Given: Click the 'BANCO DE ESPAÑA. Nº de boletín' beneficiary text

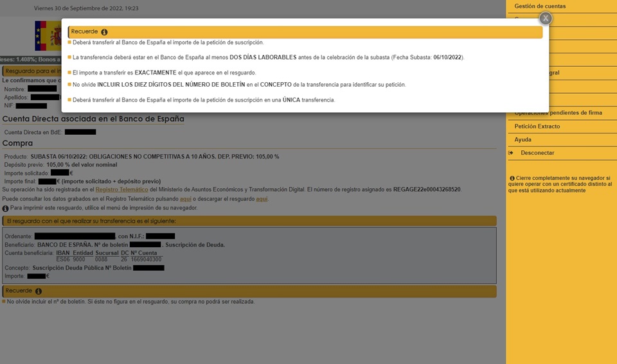Looking at the screenshot, I should coord(83,245).
